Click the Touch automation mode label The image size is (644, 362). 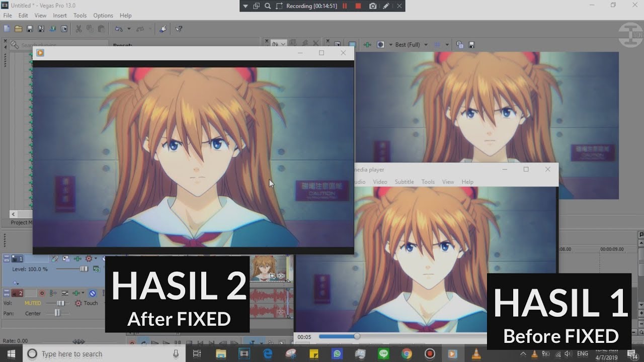[x=91, y=303]
